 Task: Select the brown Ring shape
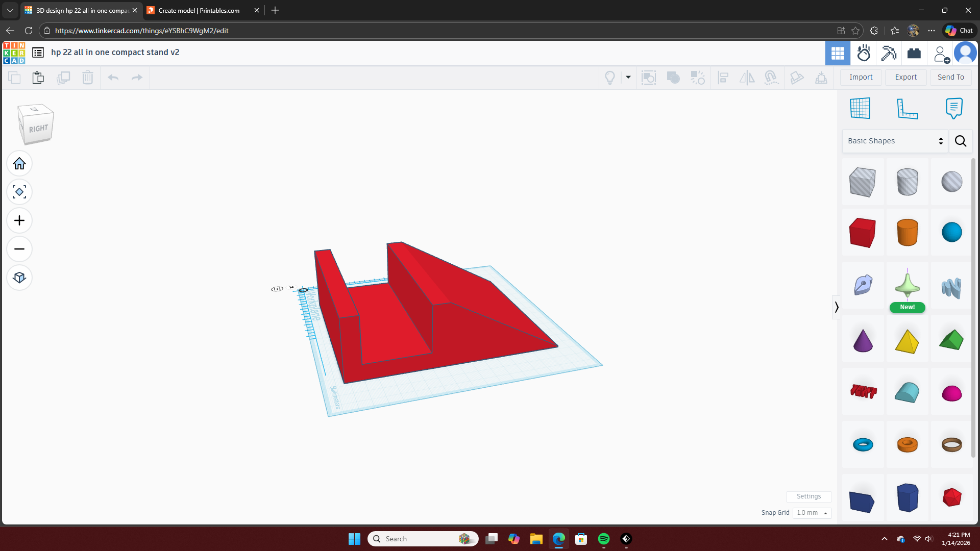[x=952, y=444]
